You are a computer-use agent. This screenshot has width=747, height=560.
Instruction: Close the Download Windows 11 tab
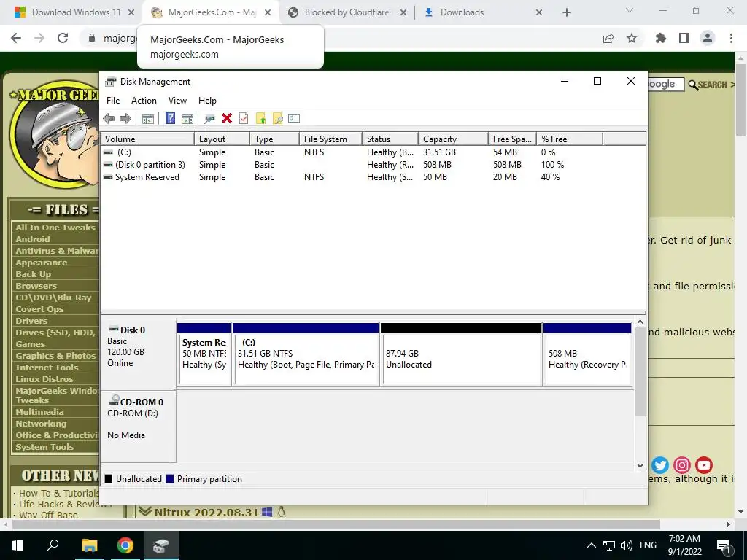coord(131,13)
